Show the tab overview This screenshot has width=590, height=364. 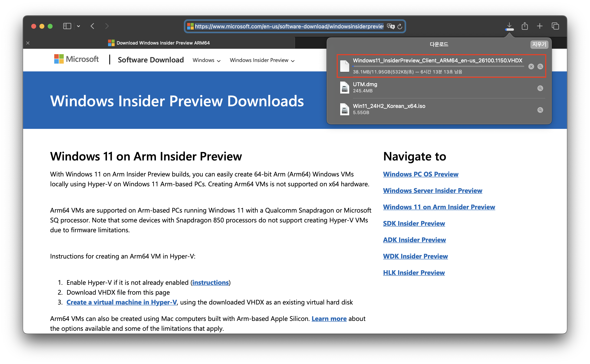click(x=555, y=26)
